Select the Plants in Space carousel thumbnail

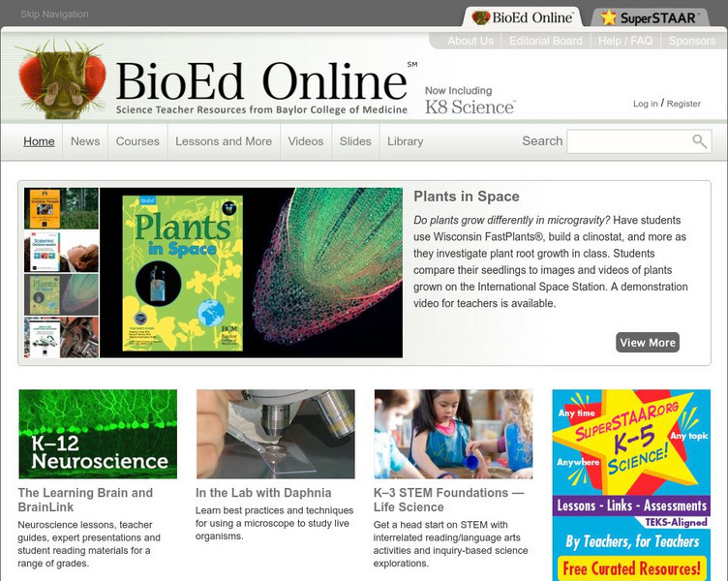61,294
